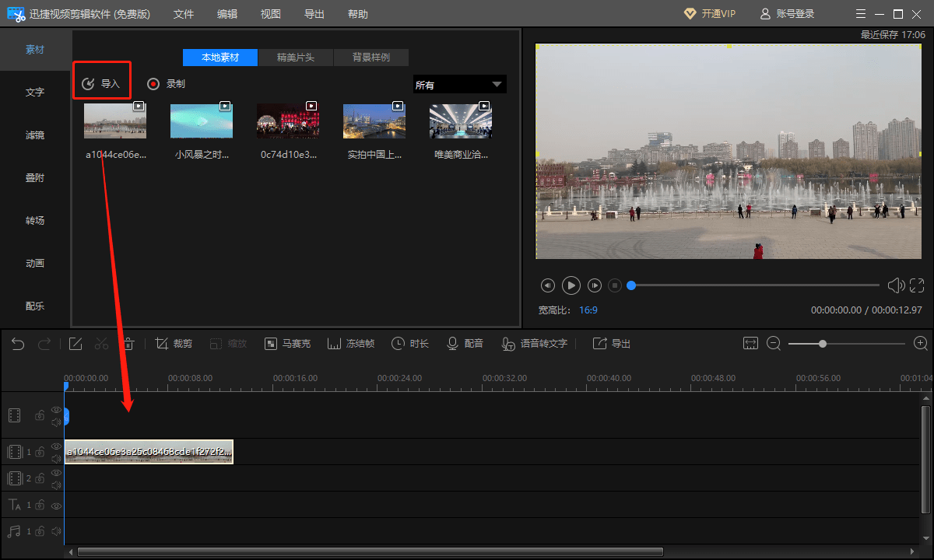This screenshot has width=934, height=560.
Task: Click 开通VIP in the title bar
Action: tap(709, 14)
